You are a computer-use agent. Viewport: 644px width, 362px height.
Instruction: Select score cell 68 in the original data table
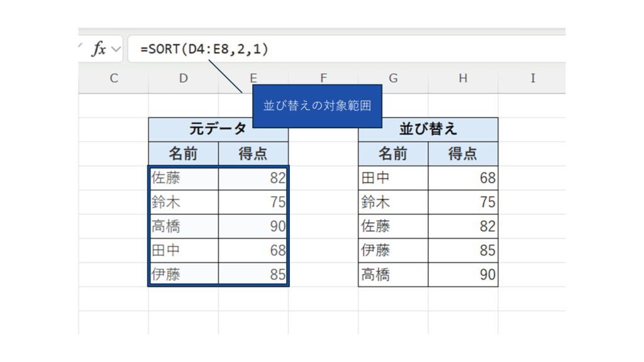[253, 250]
